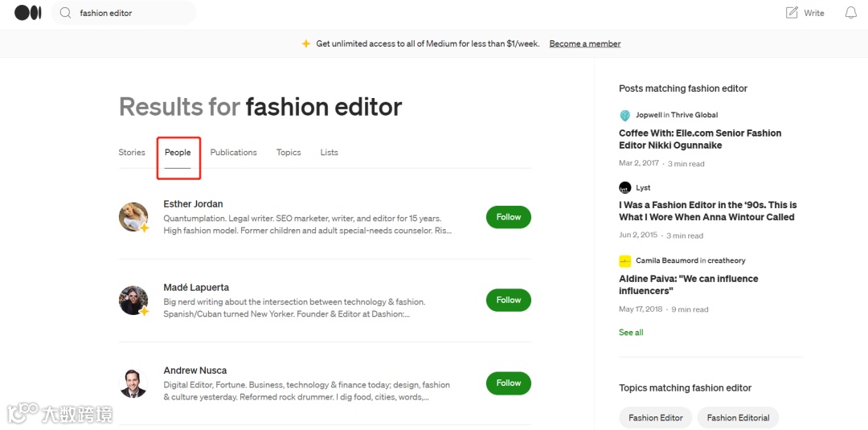Viewport: 868px width, 430px height.
Task: Click See all matching posts
Action: point(631,333)
